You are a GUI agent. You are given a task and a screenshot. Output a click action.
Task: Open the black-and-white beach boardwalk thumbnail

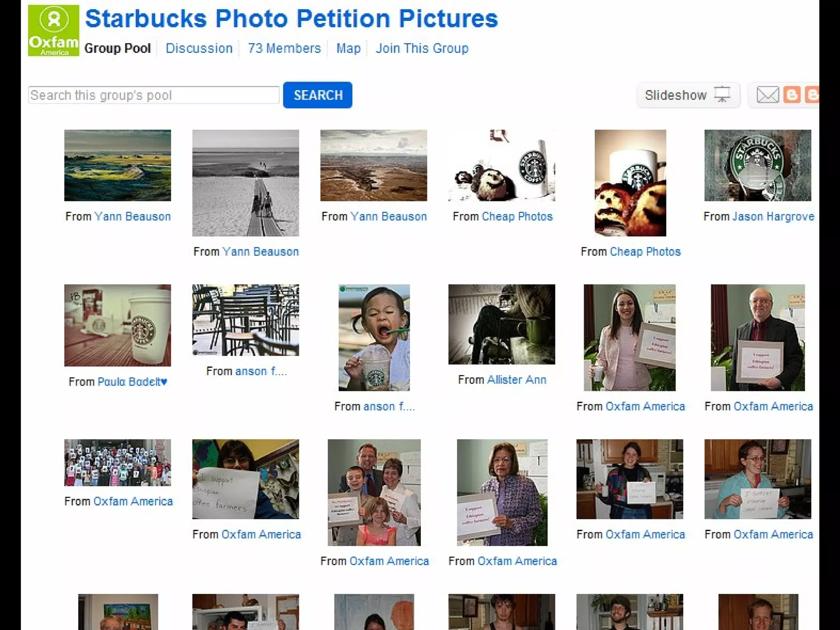tap(245, 183)
